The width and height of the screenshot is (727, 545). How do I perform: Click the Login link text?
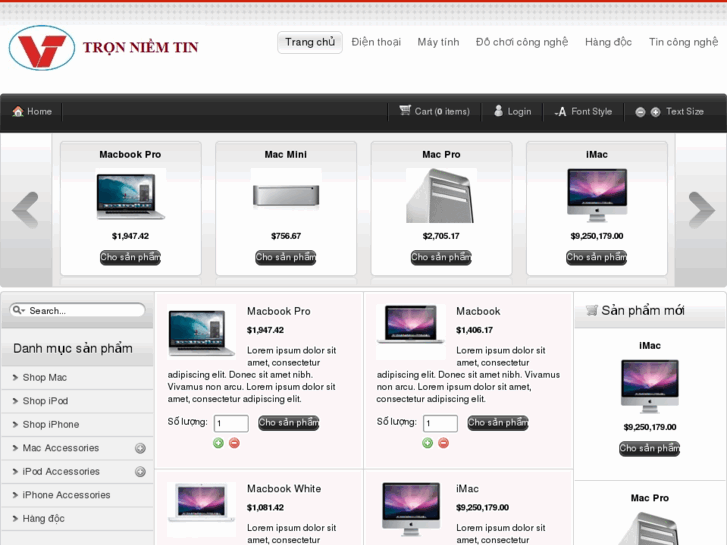click(519, 111)
